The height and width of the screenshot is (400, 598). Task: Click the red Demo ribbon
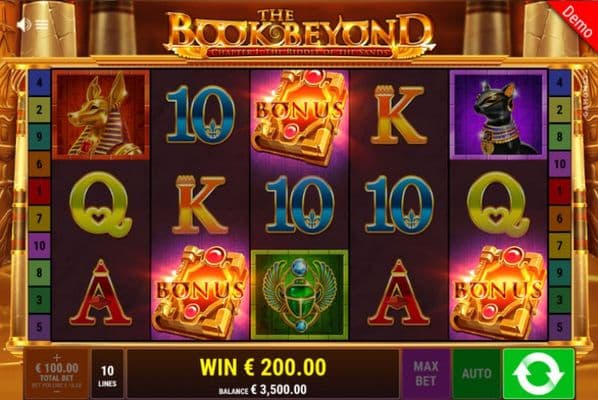pos(577,21)
